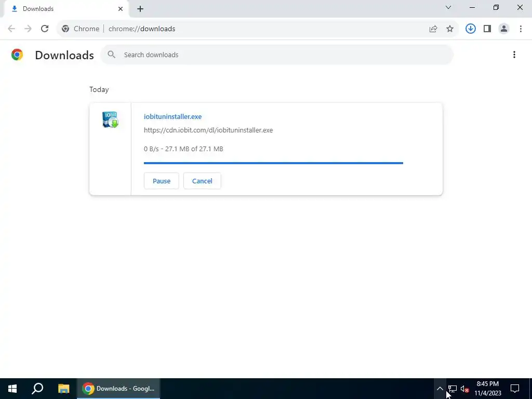Screen dimensions: 532x399
Task: Open the profile avatar menu
Action: [x=504, y=29]
